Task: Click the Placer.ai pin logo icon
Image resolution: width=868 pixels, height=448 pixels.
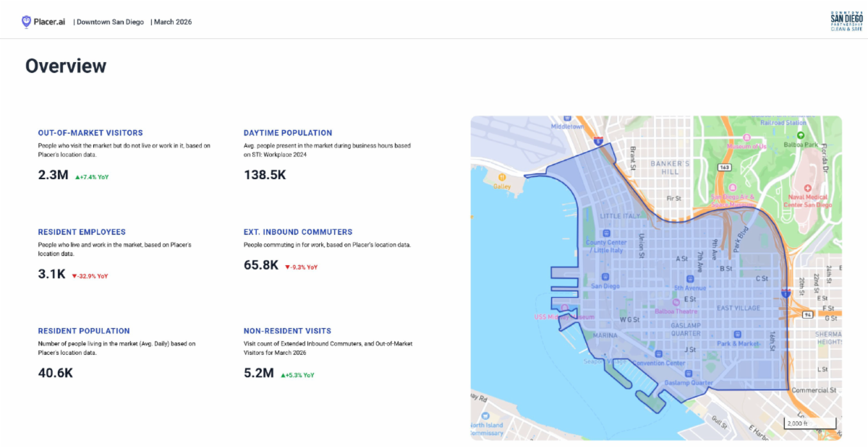Action: click(27, 22)
